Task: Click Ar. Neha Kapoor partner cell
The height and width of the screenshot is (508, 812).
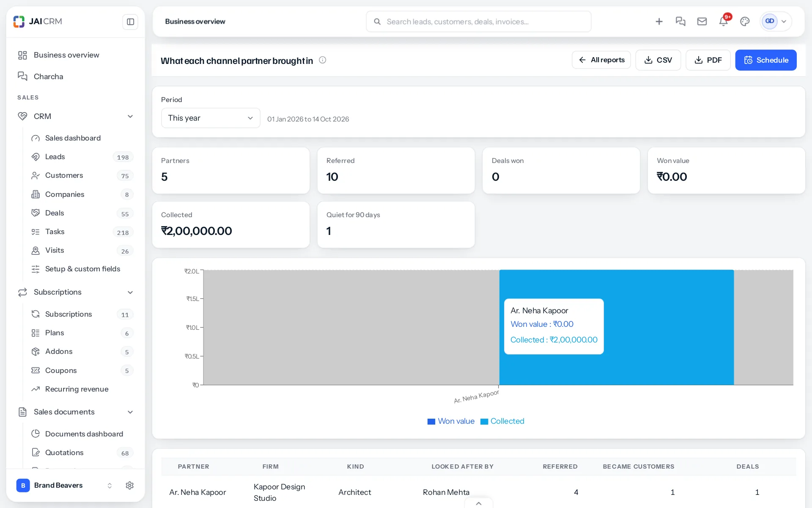Action: click(x=198, y=492)
